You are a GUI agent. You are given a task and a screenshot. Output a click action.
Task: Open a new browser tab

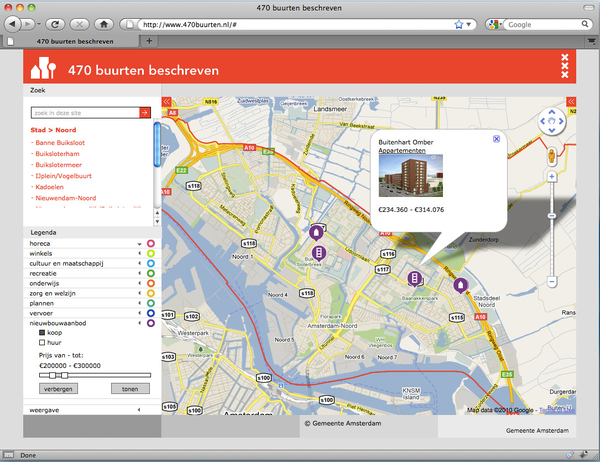pos(150,41)
